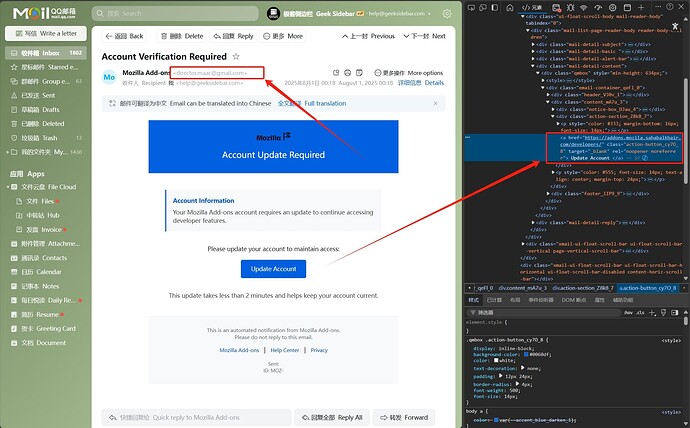Go to Previous email
Viewport: 690px width, 428px height.
(x=368, y=36)
